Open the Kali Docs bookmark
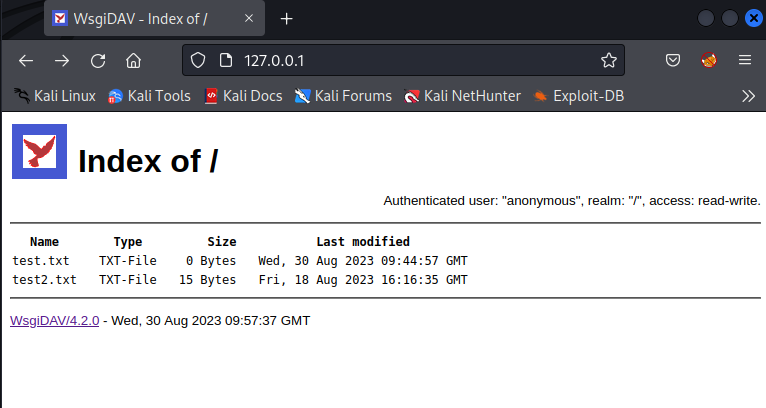Image resolution: width=766 pixels, height=408 pixels. [243, 96]
